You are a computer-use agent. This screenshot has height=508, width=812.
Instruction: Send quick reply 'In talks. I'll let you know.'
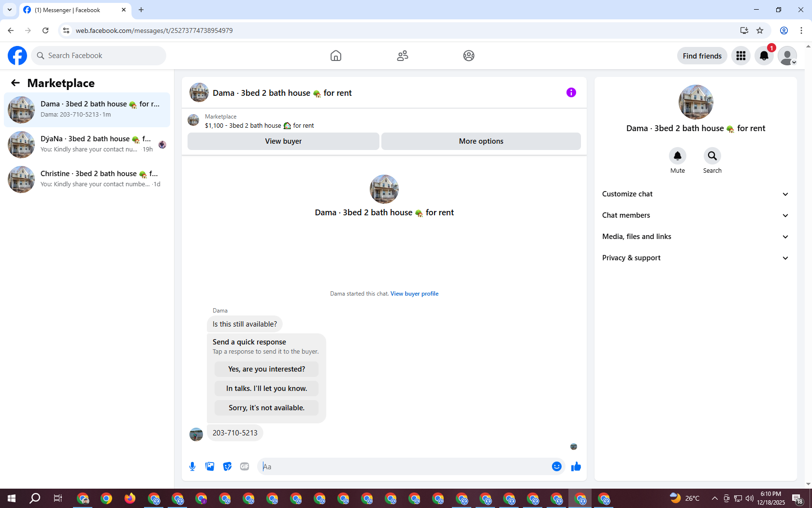coord(266,388)
